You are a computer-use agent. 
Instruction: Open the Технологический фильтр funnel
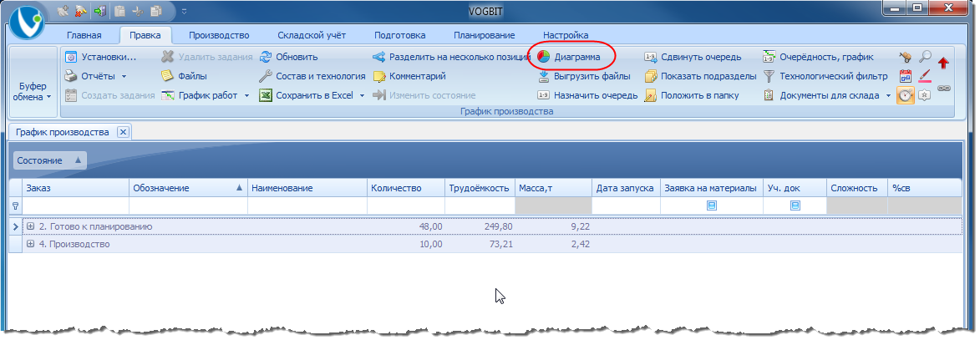(x=825, y=76)
